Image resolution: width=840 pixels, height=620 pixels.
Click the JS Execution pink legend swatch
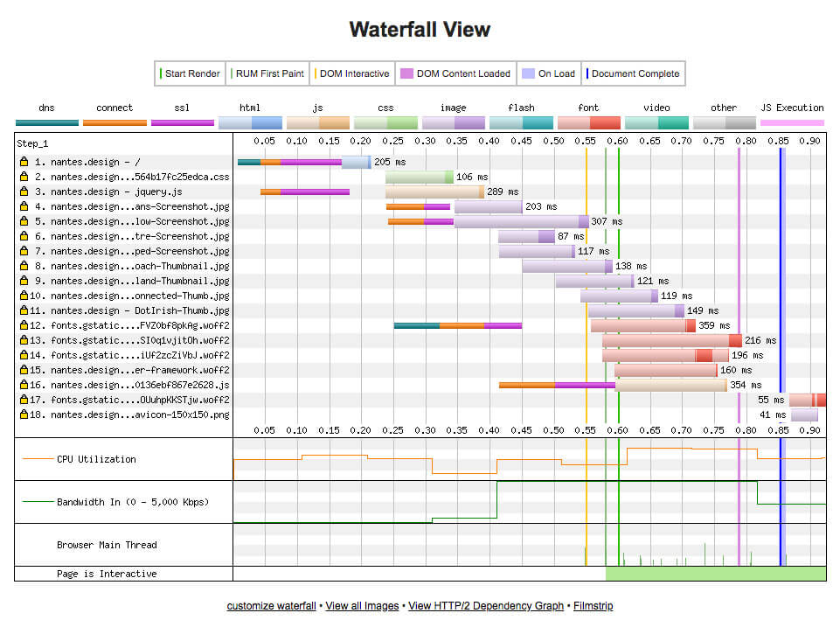pos(792,122)
